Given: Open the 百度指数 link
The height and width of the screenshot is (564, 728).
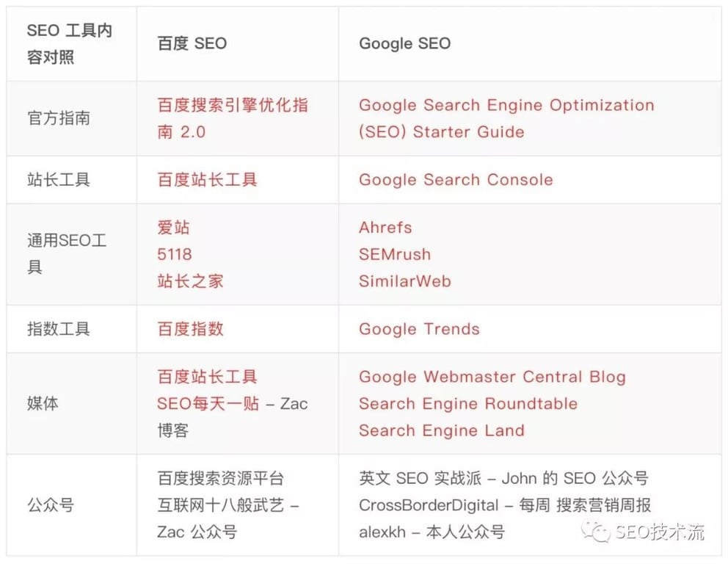Looking at the screenshot, I should coord(190,329).
